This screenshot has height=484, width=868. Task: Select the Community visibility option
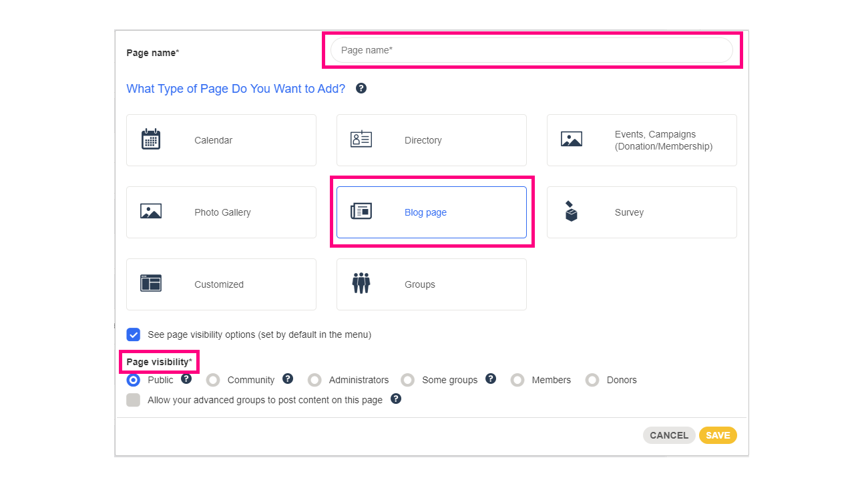pos(212,380)
